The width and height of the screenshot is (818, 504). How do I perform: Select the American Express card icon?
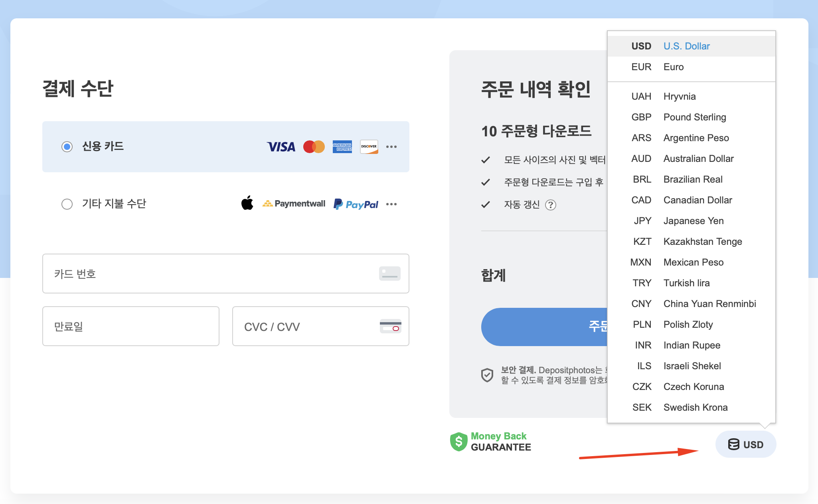click(342, 147)
